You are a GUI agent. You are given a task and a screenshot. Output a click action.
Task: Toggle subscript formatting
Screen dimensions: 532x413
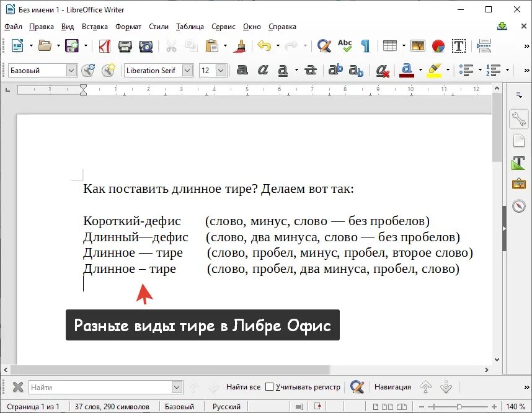(x=356, y=71)
